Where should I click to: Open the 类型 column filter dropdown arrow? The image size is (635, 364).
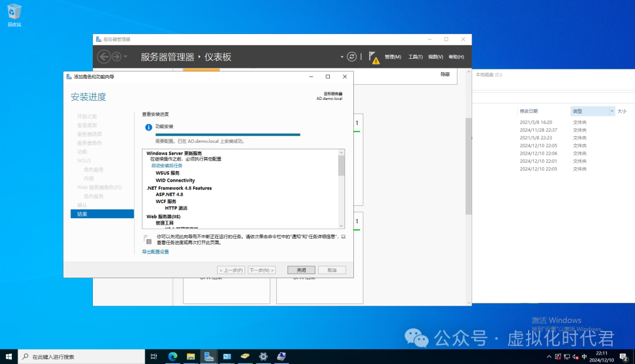point(612,111)
